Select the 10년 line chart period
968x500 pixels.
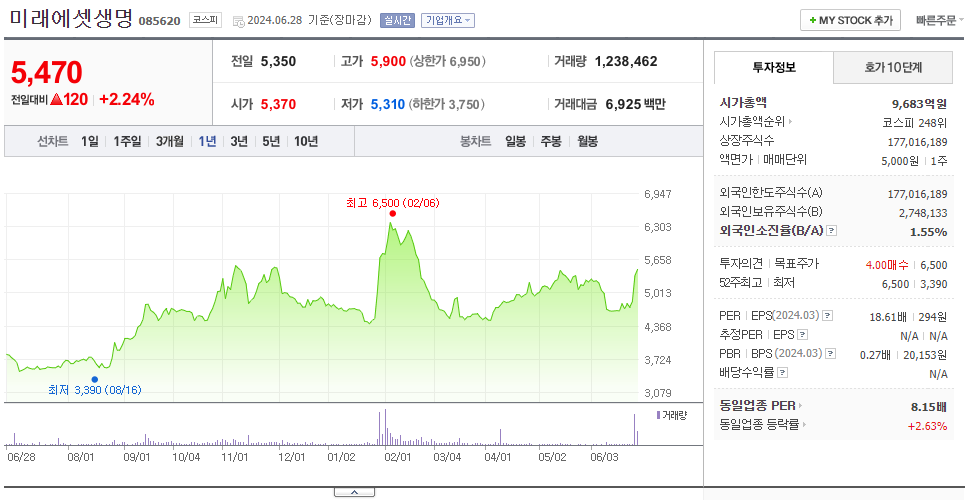point(306,141)
